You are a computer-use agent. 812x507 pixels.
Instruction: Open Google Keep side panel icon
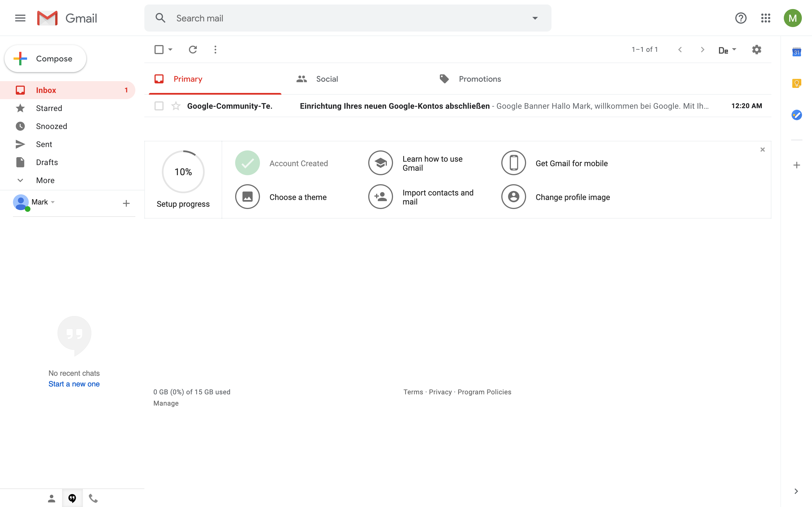(x=796, y=83)
